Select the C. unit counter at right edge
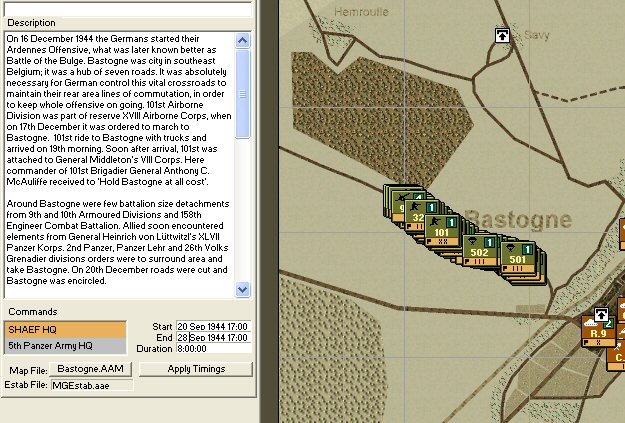The image size is (625, 423). point(616,354)
